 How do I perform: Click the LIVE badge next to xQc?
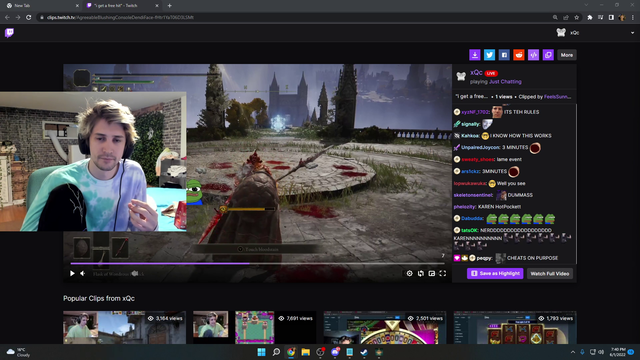tap(491, 73)
